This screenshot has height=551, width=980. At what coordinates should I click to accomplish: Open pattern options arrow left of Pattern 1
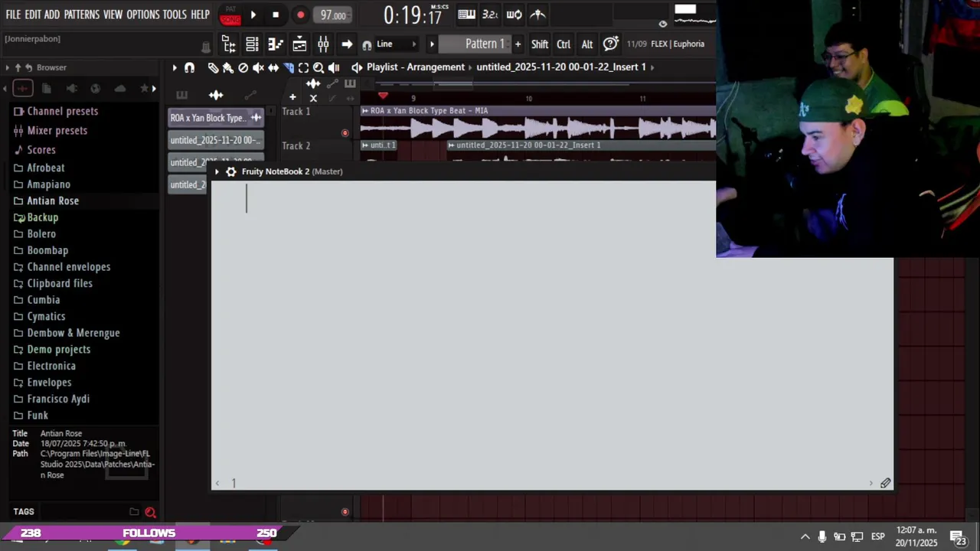click(x=432, y=44)
